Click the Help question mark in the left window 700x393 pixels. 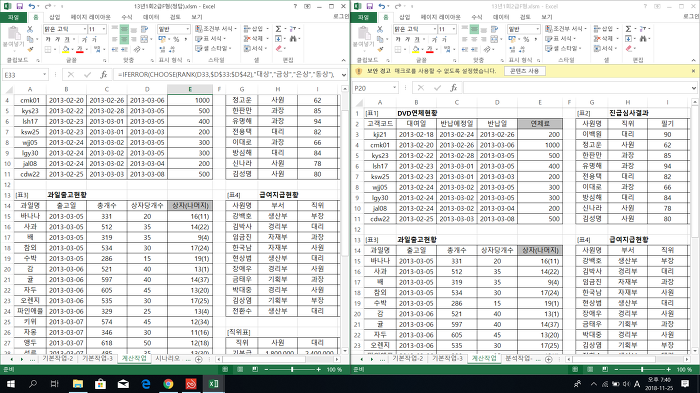(295, 6)
